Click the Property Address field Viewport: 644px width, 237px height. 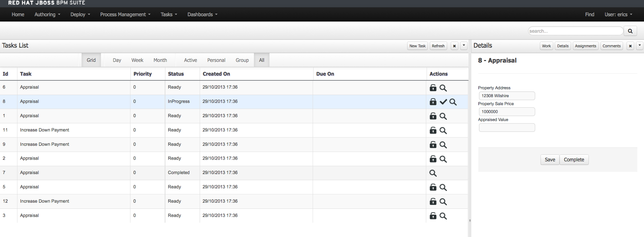(x=507, y=96)
